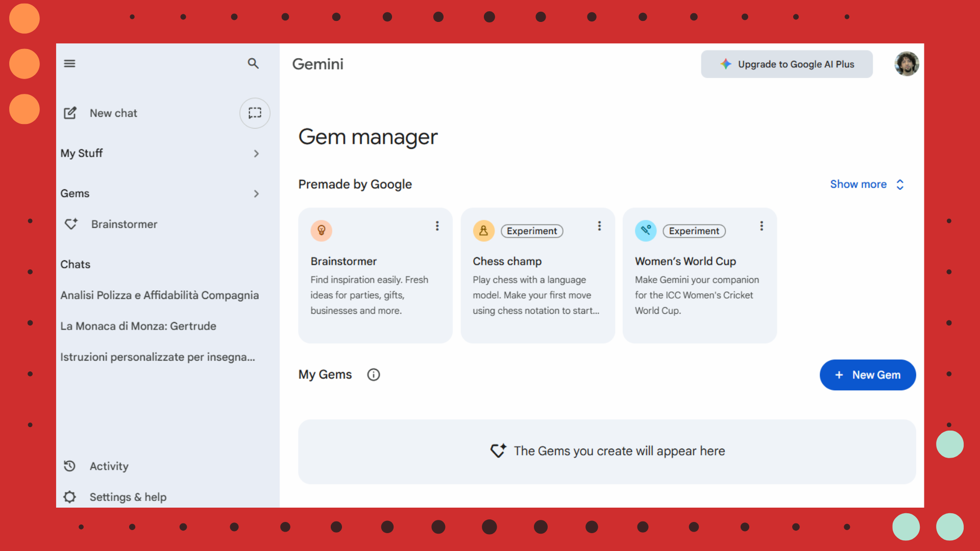The width and height of the screenshot is (980, 551).
Task: Start a New chat
Action: point(113,113)
